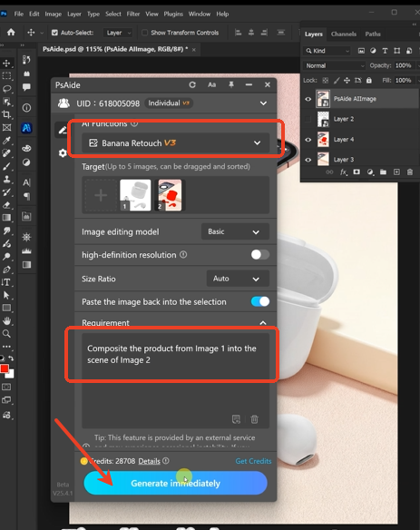Create new layer in Layers panel
This screenshot has height=530, width=420.
[396, 172]
